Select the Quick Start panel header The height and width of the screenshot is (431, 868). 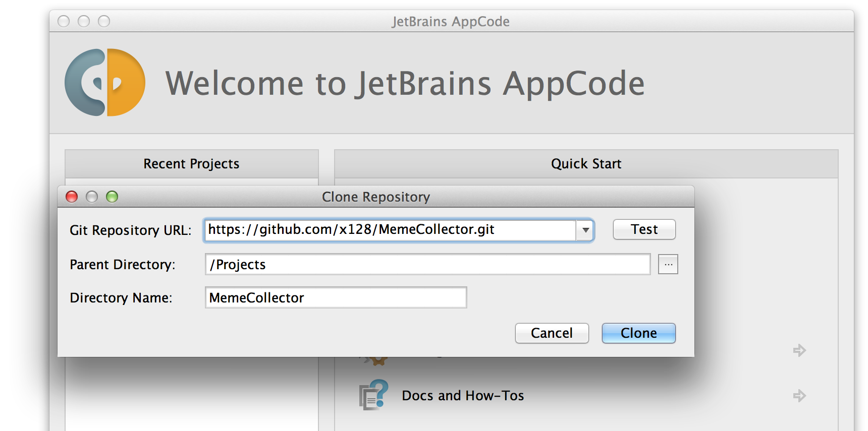click(586, 164)
